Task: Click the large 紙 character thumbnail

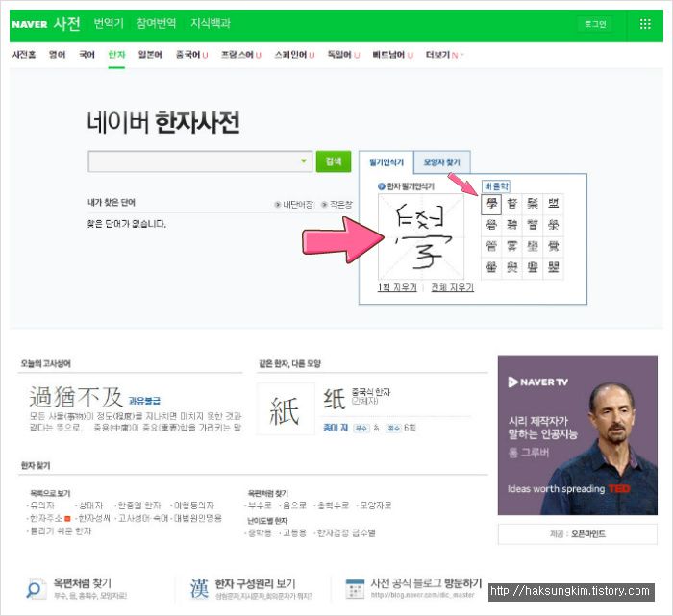Action: click(x=286, y=408)
